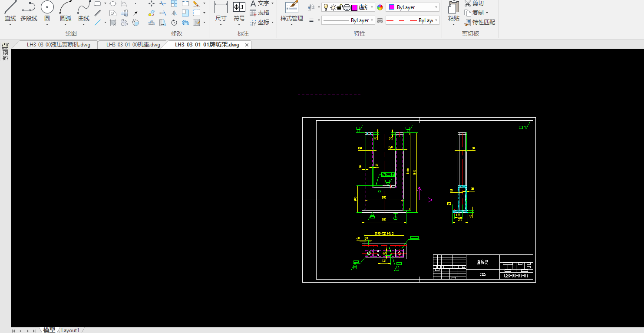Click the rainbow color wheel icon
644x333 pixels.
click(x=380, y=7)
